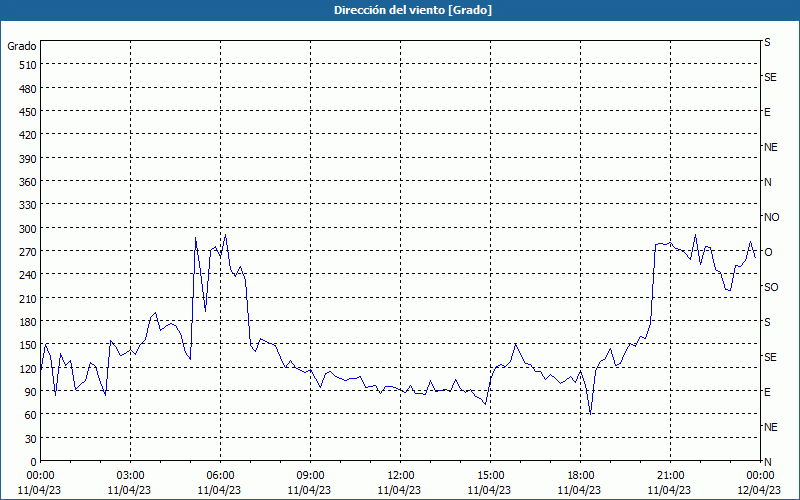
Task: Click the wind peak just before 16:00
Action: point(515,344)
